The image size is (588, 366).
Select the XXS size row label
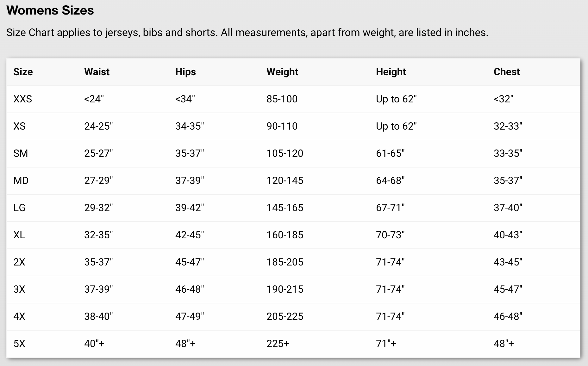pos(23,99)
